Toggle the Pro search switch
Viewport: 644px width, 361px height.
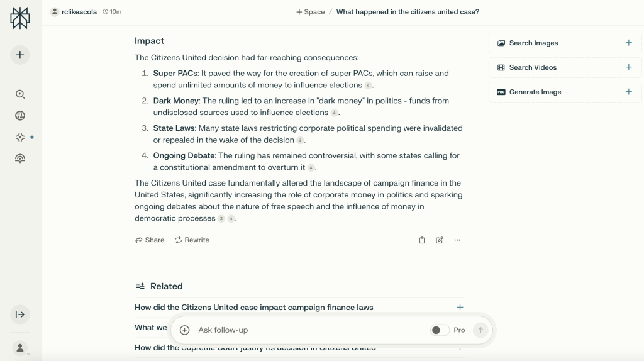440,330
